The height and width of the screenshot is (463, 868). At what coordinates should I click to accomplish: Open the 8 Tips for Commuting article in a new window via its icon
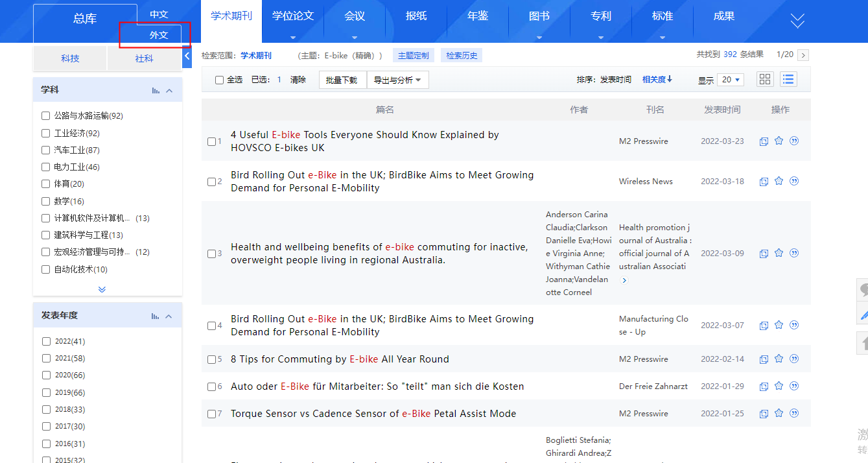pyautogui.click(x=764, y=359)
